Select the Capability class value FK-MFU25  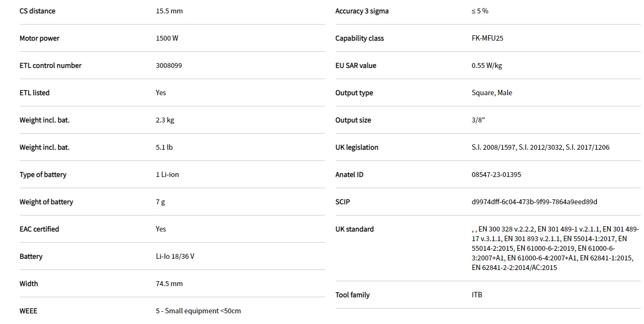click(x=487, y=38)
